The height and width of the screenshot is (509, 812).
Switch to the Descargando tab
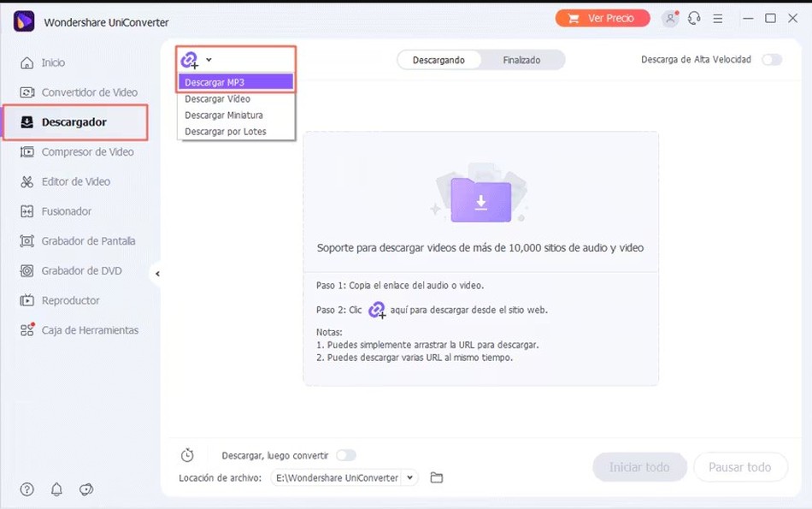(438, 60)
